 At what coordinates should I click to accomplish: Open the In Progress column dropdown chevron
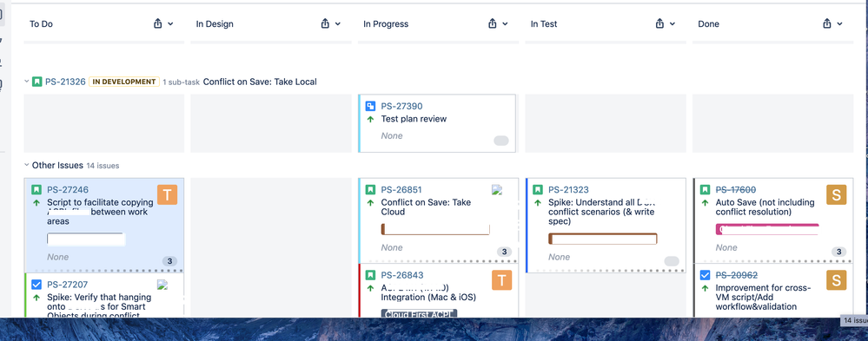(x=505, y=23)
